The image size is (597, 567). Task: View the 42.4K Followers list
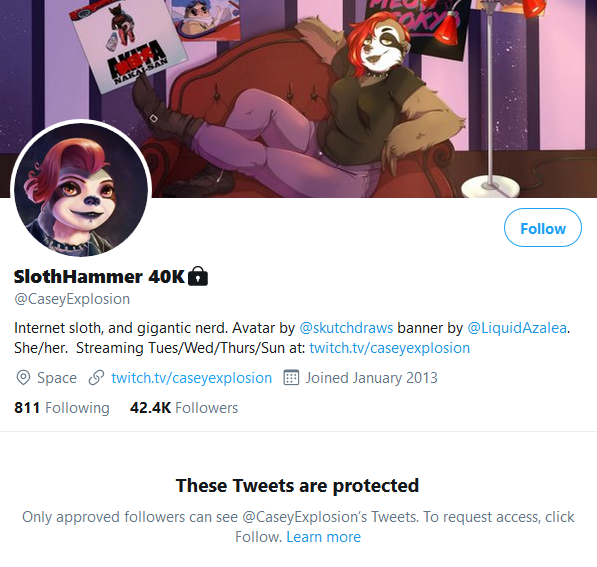pyautogui.click(x=184, y=408)
